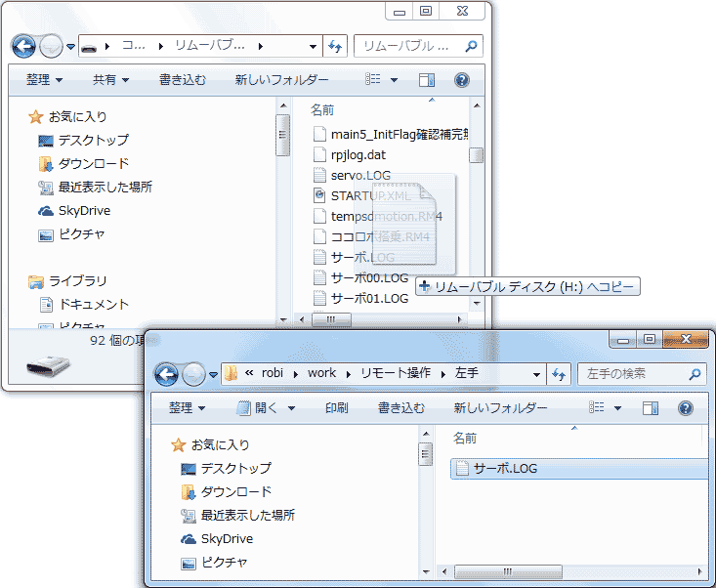The width and height of the screenshot is (716, 588).
Task: Select the サーボ.LOG file in 左手 folder
Action: [x=504, y=469]
